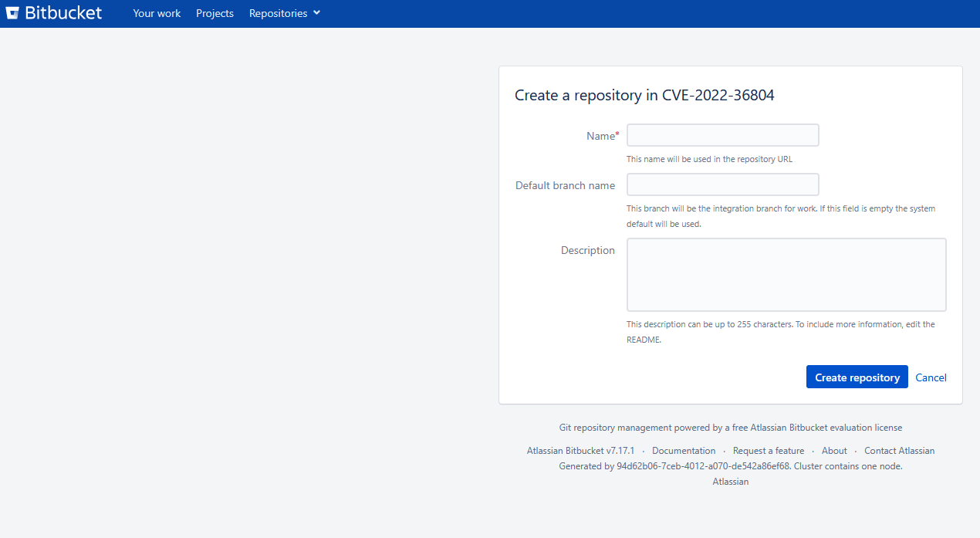
Task: Click the Bitbucket wordmark text
Action: pyautogui.click(x=63, y=13)
